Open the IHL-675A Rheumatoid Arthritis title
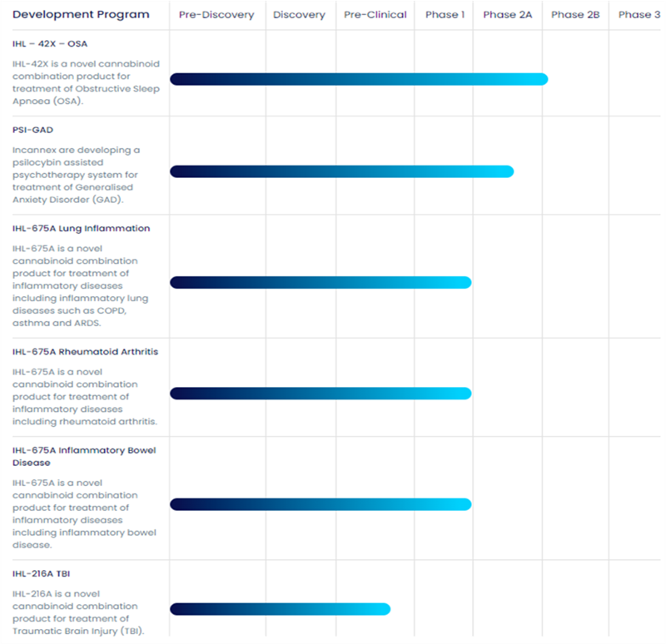This screenshot has height=644, width=666. tap(85, 351)
